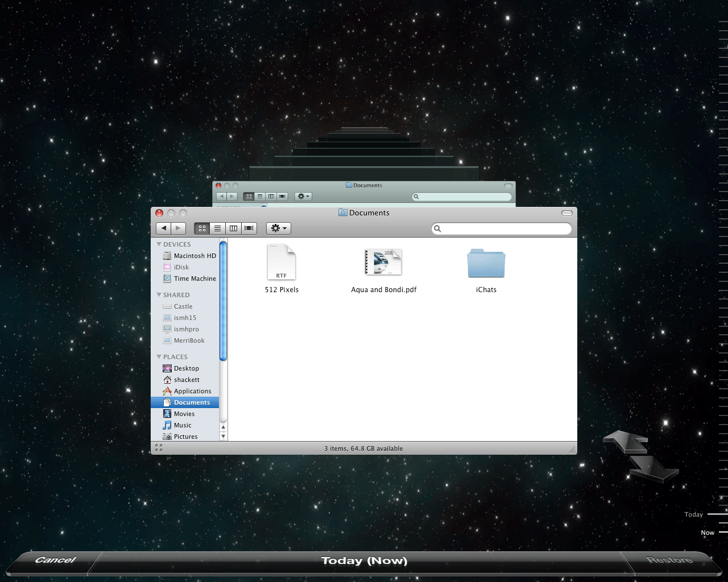Click the sidebar resize grip in status bar
Screen dimensions: 728x582
159,448
